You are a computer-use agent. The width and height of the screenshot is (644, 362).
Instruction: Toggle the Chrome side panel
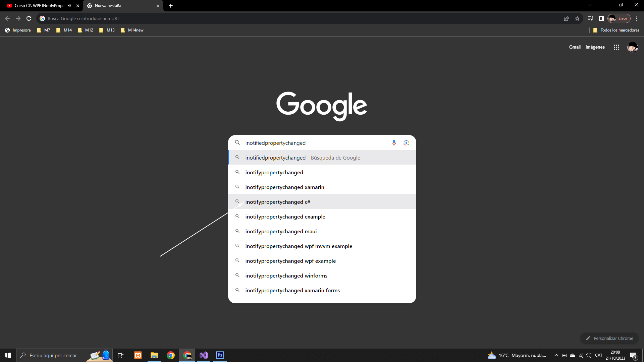(x=601, y=18)
